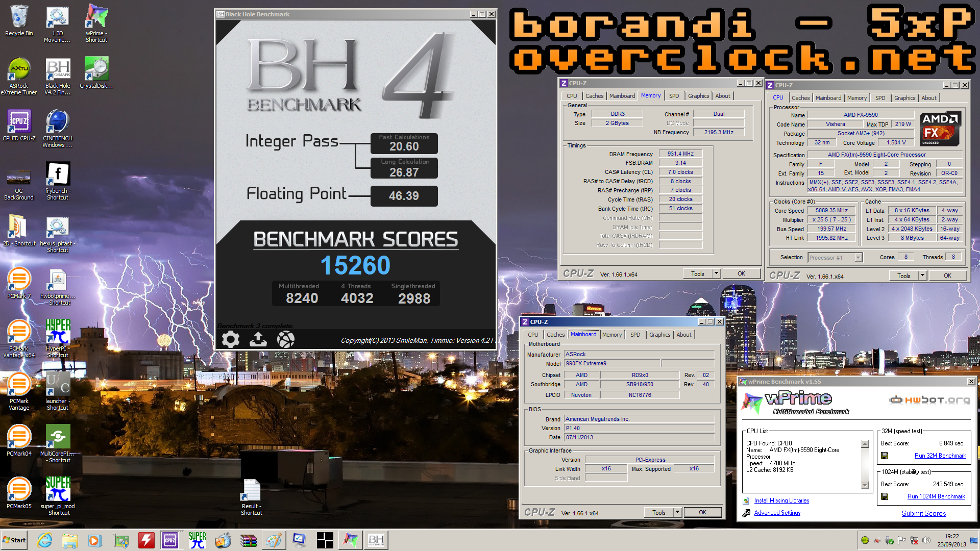The width and height of the screenshot is (980, 551).
Task: Open ASRock eXtreme Tuner desktop icon
Action: [x=19, y=77]
